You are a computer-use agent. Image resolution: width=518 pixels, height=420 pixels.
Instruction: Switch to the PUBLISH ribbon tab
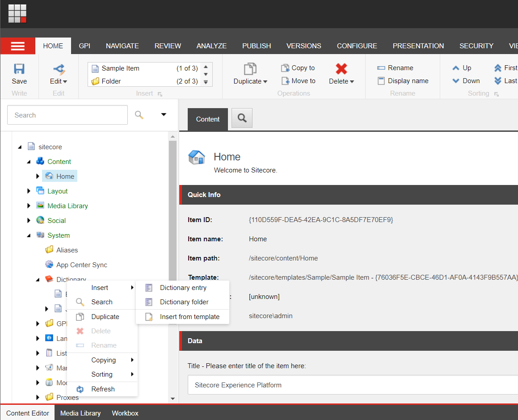[256, 46]
